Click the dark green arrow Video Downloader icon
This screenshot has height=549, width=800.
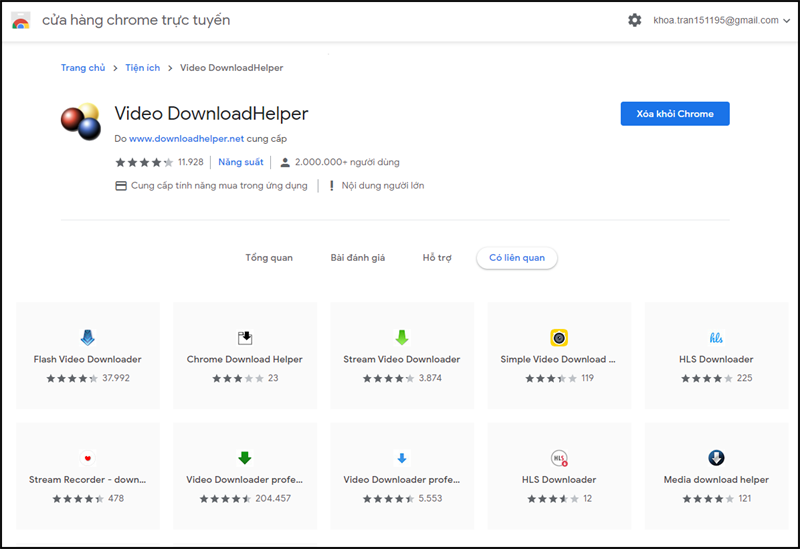pyautogui.click(x=245, y=458)
